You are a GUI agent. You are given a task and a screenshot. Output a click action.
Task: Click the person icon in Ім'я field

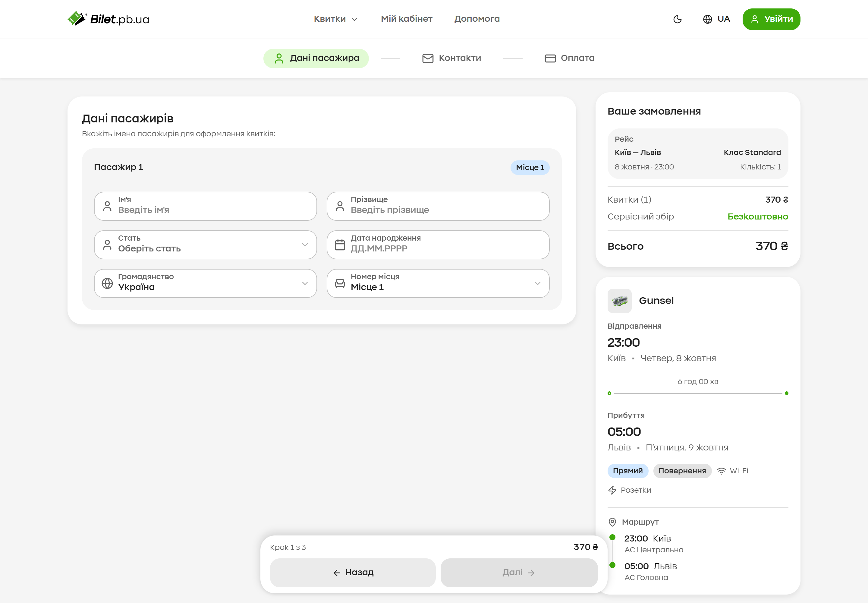(107, 206)
